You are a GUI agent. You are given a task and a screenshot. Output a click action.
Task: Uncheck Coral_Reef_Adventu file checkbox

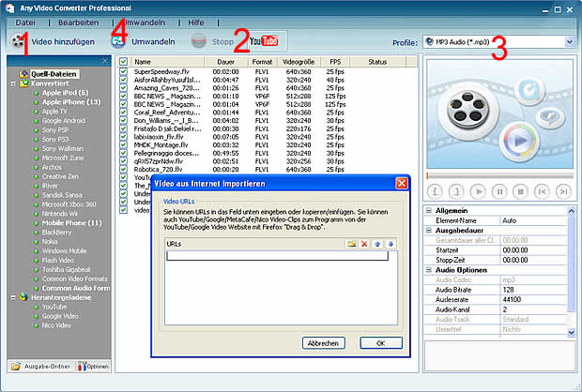[x=124, y=112]
